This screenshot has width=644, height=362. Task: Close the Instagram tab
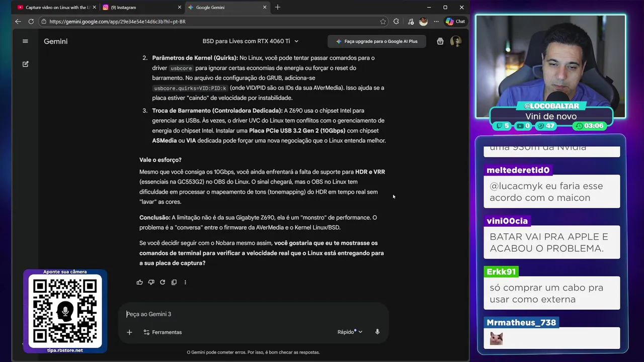tap(180, 8)
